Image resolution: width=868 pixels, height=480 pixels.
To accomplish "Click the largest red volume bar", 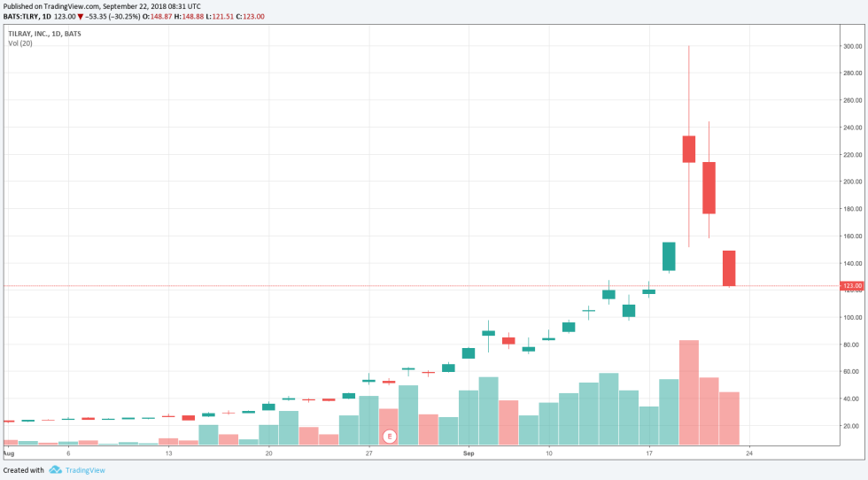I will pyautogui.click(x=688, y=391).
